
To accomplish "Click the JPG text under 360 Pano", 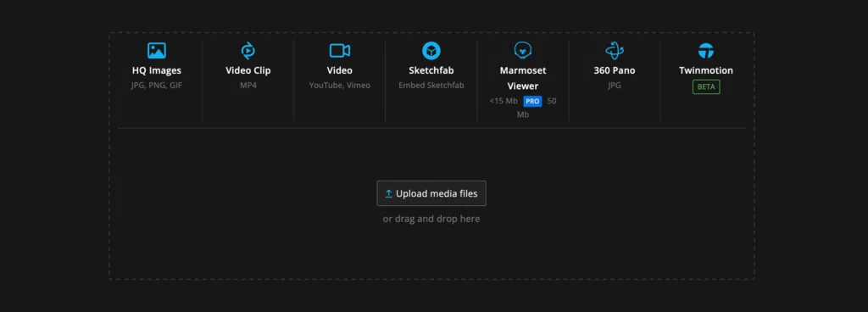I will pos(615,86).
